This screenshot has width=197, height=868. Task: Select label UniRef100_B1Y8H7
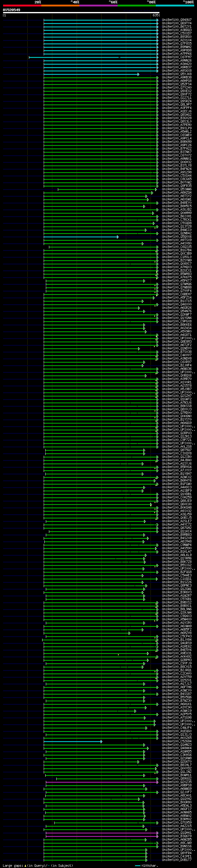coord(177,474)
